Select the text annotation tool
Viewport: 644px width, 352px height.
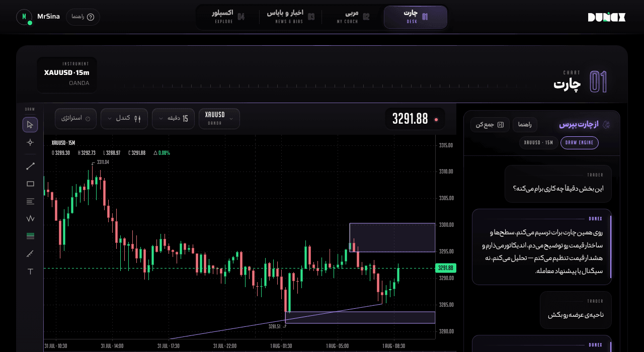(x=30, y=272)
